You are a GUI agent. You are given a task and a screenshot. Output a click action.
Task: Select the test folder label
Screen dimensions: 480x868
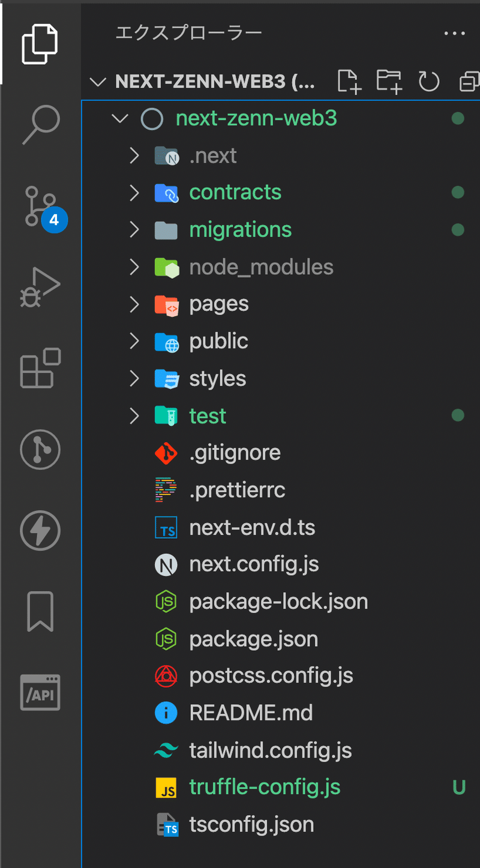[208, 416]
